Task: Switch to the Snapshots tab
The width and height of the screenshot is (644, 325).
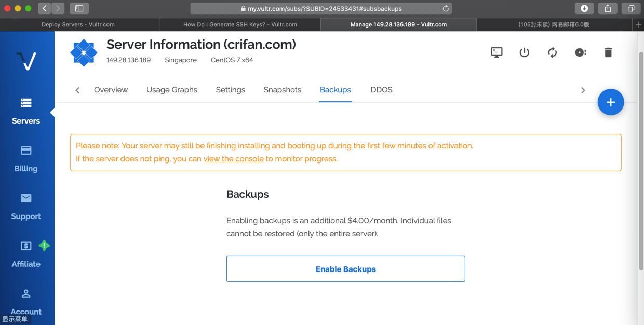Action: (x=282, y=90)
